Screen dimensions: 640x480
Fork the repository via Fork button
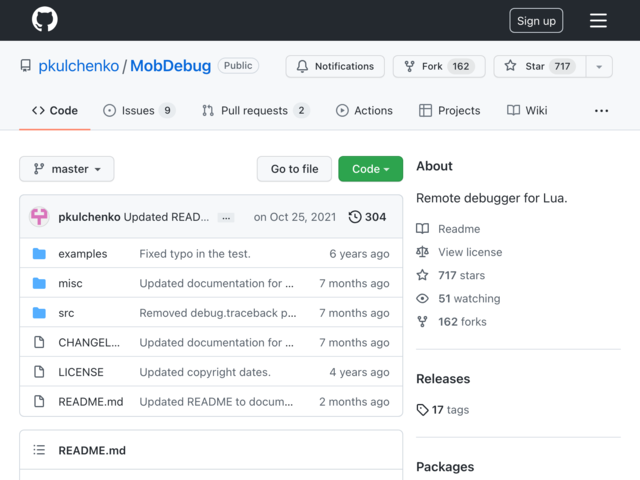[x=439, y=66]
